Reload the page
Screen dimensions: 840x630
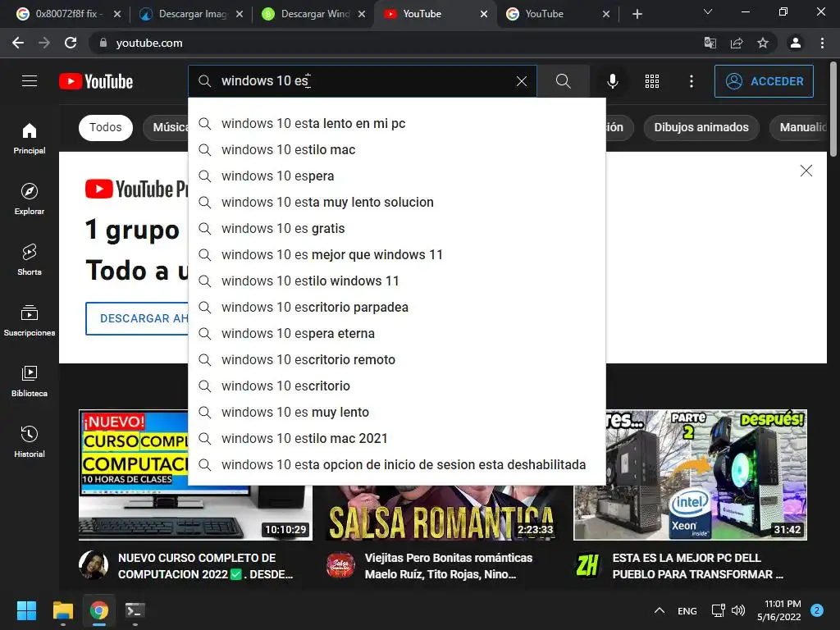pos(71,43)
